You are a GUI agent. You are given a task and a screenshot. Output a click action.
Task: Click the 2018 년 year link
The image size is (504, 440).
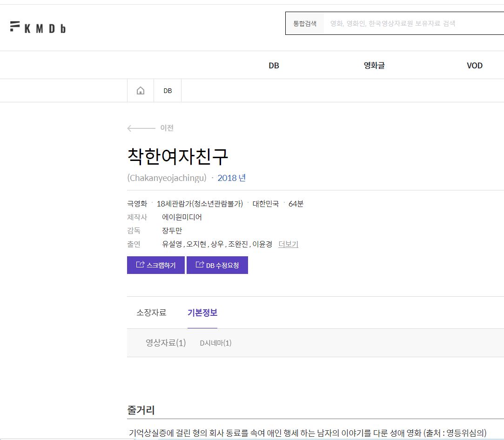pyautogui.click(x=231, y=178)
